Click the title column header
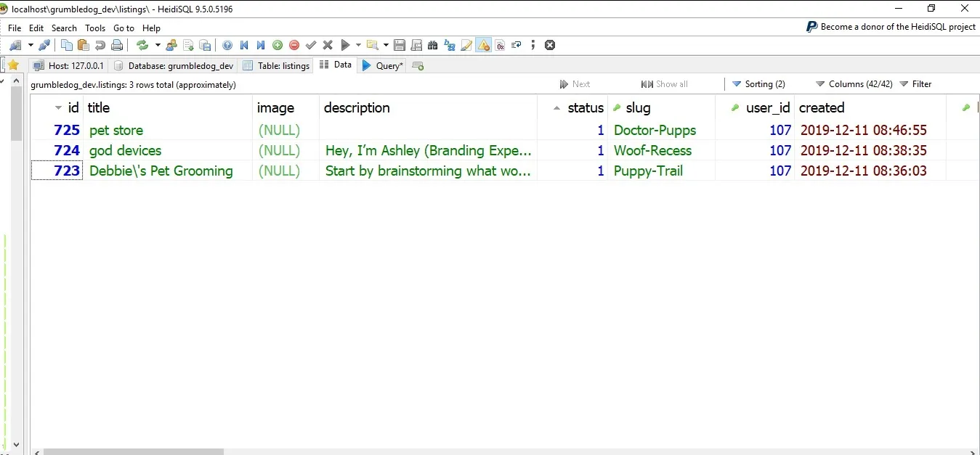Image resolution: width=980 pixels, height=455 pixels. [x=168, y=107]
